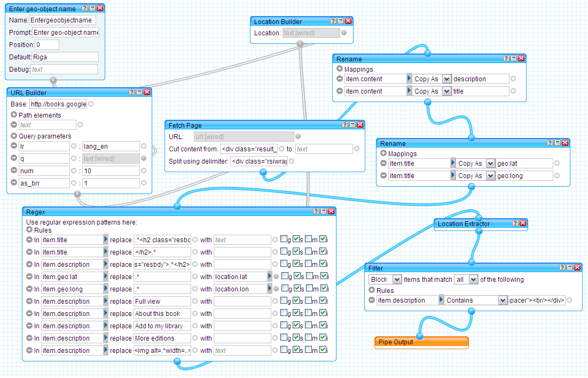The image size is (588, 378).
Task: Click the Location Extractor module title
Action: point(464,223)
